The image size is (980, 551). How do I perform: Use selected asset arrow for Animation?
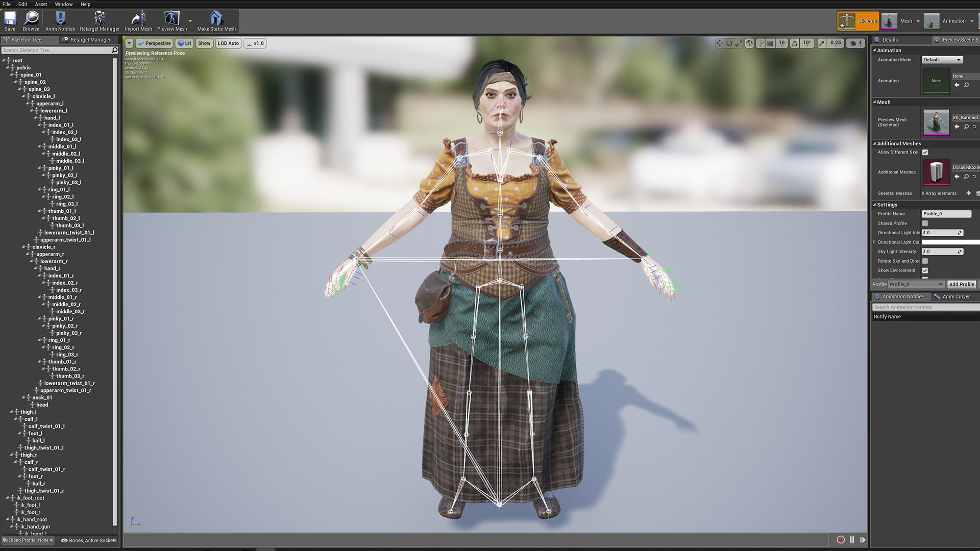957,85
